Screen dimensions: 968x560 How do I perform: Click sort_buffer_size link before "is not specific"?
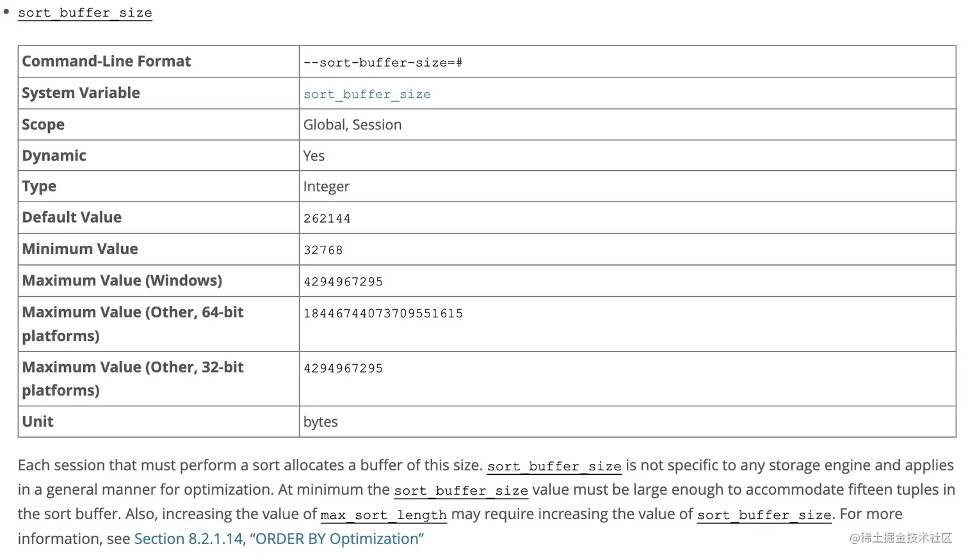tap(554, 467)
